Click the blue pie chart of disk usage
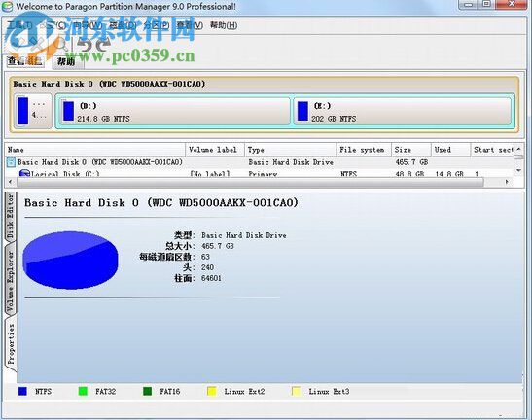 70,260
